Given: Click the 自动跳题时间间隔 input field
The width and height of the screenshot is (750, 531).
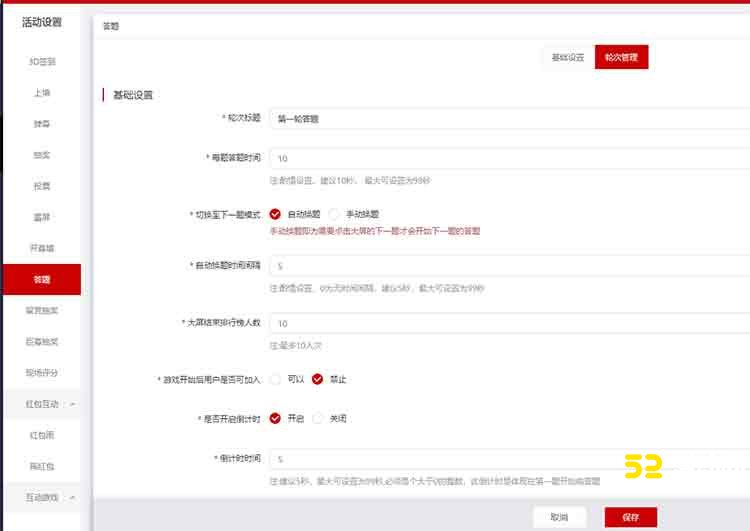Looking at the screenshot, I should 509,266.
